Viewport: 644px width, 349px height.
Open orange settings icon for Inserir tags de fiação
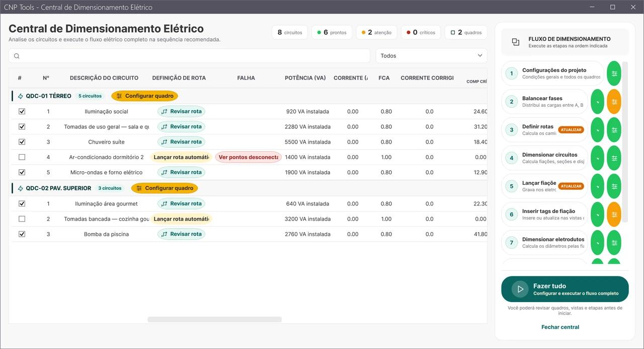pos(614,215)
